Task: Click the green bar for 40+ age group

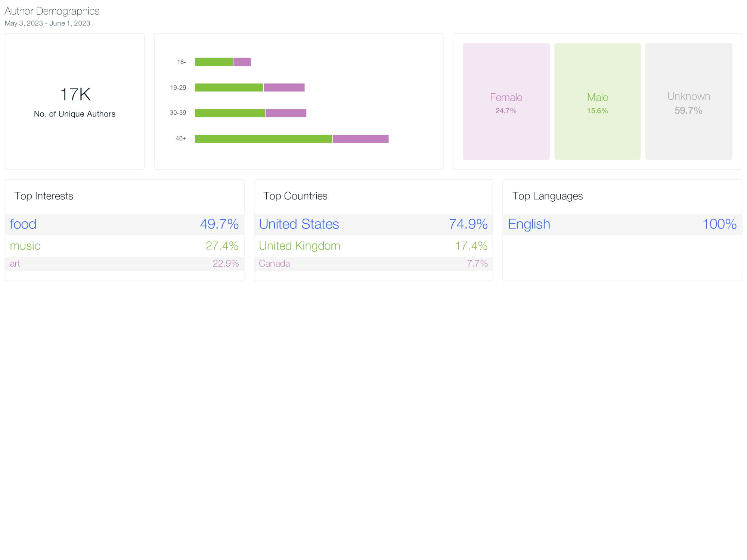Action: pyautogui.click(x=263, y=139)
